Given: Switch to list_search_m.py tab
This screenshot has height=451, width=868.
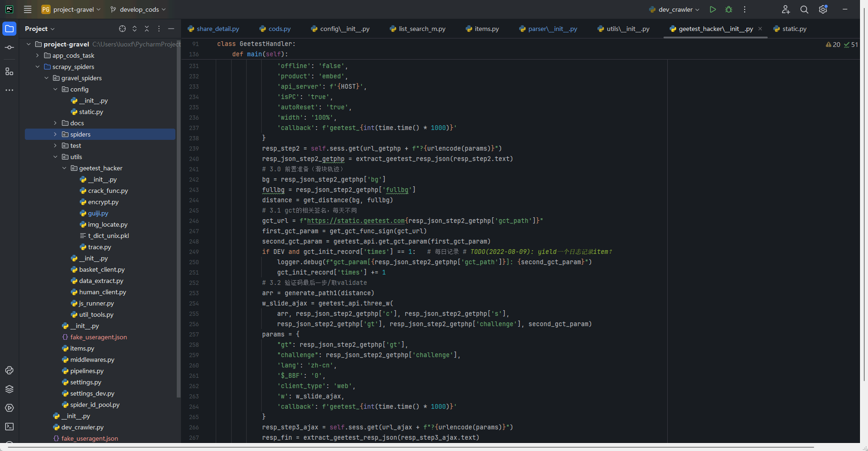Looking at the screenshot, I should click(418, 29).
